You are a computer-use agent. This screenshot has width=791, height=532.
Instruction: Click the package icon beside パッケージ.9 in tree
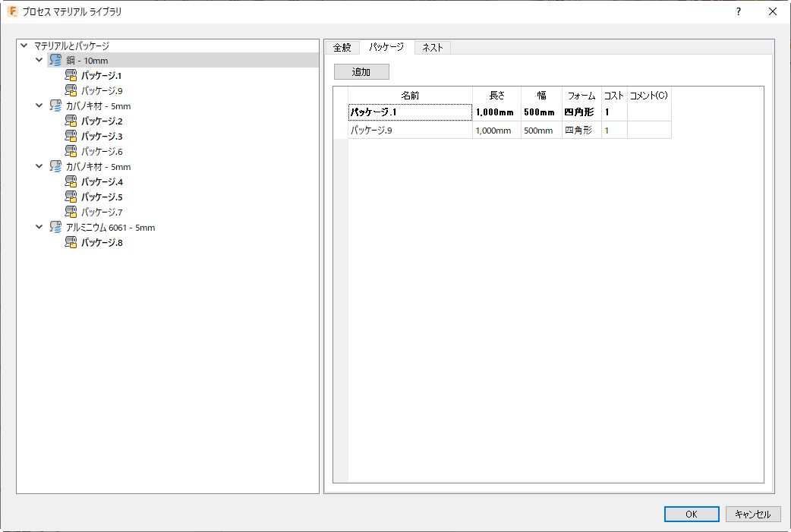point(71,91)
